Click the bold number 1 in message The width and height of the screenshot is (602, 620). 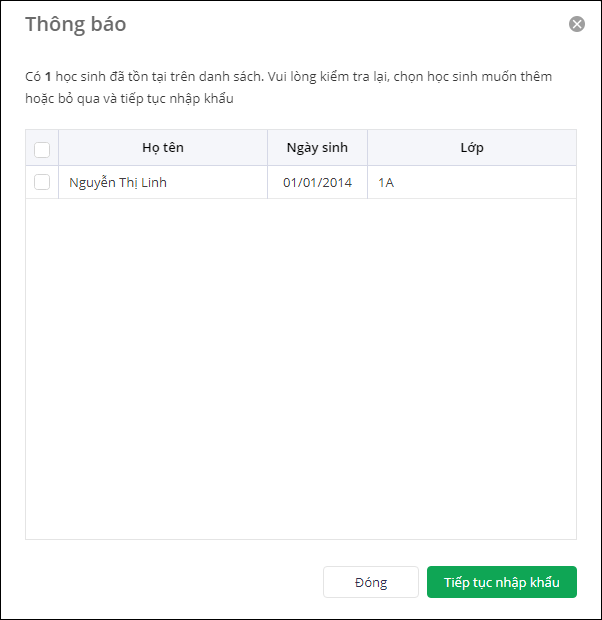pos(48,76)
